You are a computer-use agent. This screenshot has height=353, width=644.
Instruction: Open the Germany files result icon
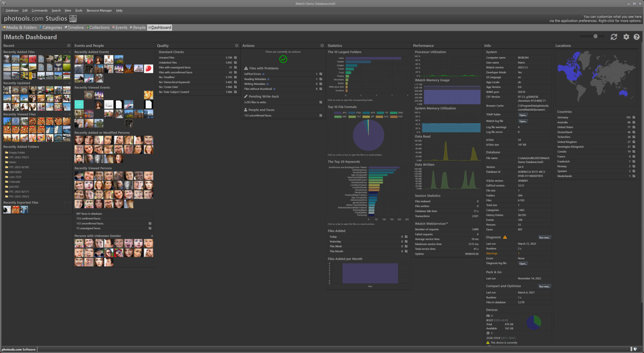634,117
